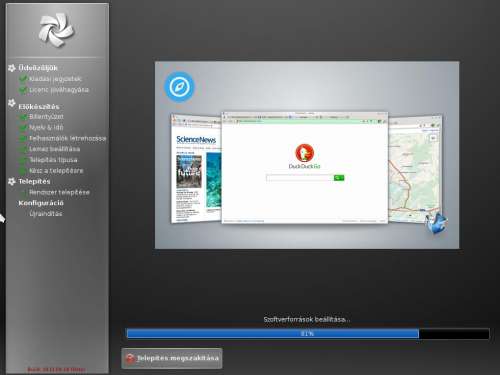The width and height of the screenshot is (500, 375).
Task: Select the Kész a telepítésre step
Action: click(56, 171)
